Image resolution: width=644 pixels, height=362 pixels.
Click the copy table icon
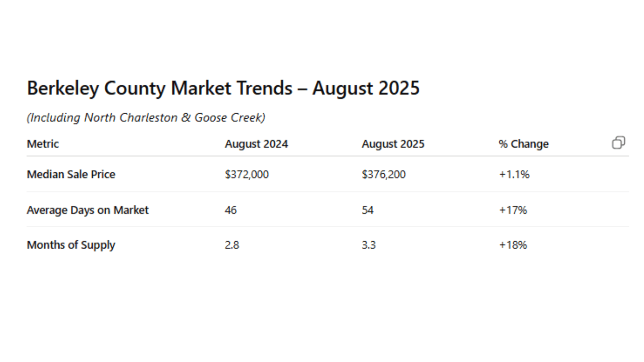click(x=619, y=142)
